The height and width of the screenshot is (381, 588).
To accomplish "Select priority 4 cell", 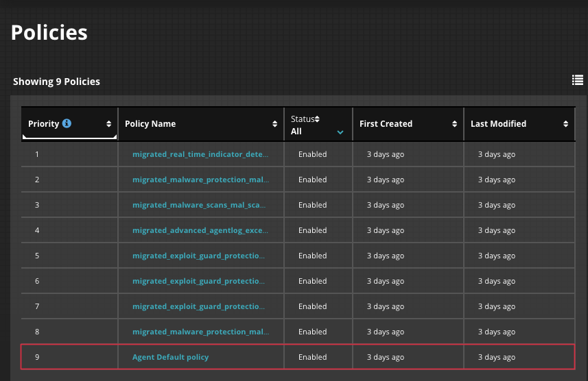I will pos(69,230).
